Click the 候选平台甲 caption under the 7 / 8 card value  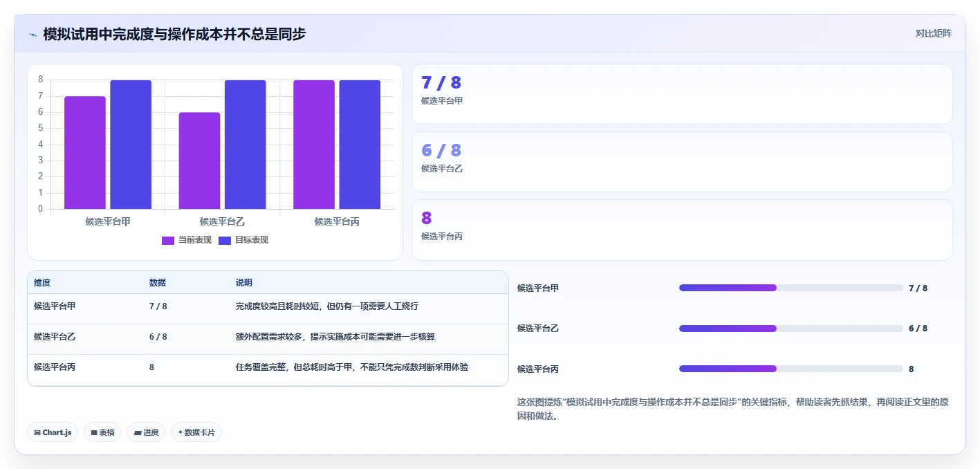click(x=442, y=101)
